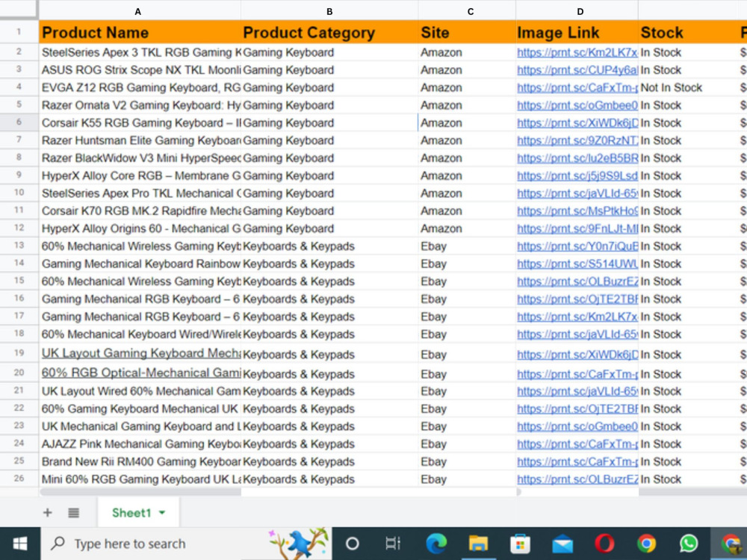Select Gaming Keyboard category in row 2
Image resolution: width=747 pixels, height=560 pixels.
329,52
